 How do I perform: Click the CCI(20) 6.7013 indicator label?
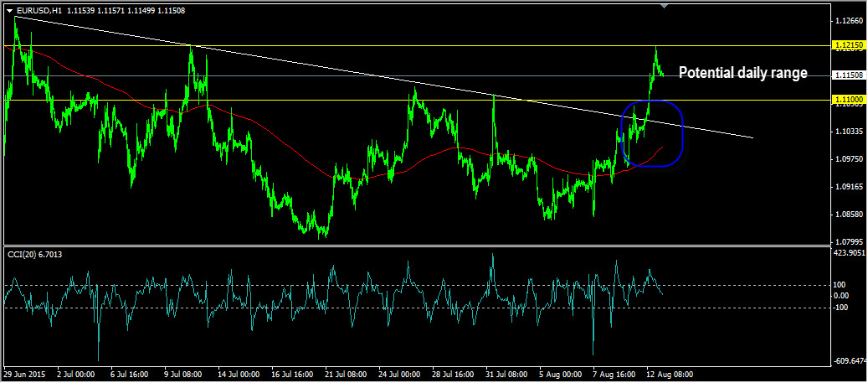click(34, 253)
